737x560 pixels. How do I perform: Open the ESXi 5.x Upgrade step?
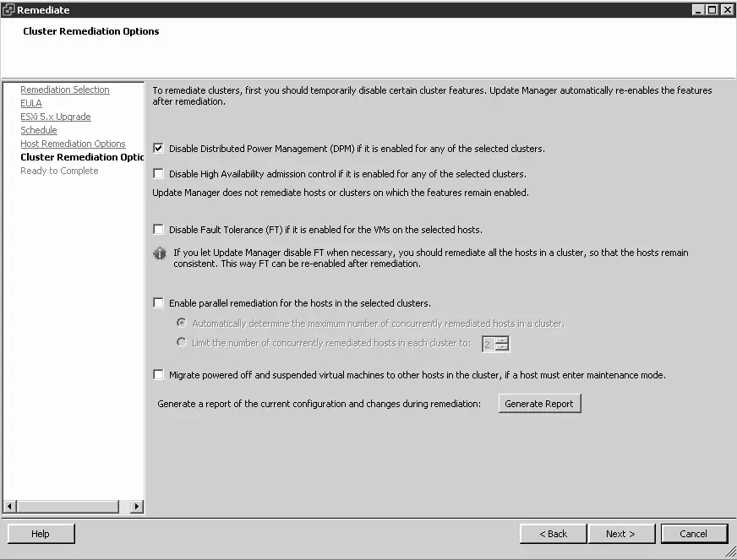[56, 117]
